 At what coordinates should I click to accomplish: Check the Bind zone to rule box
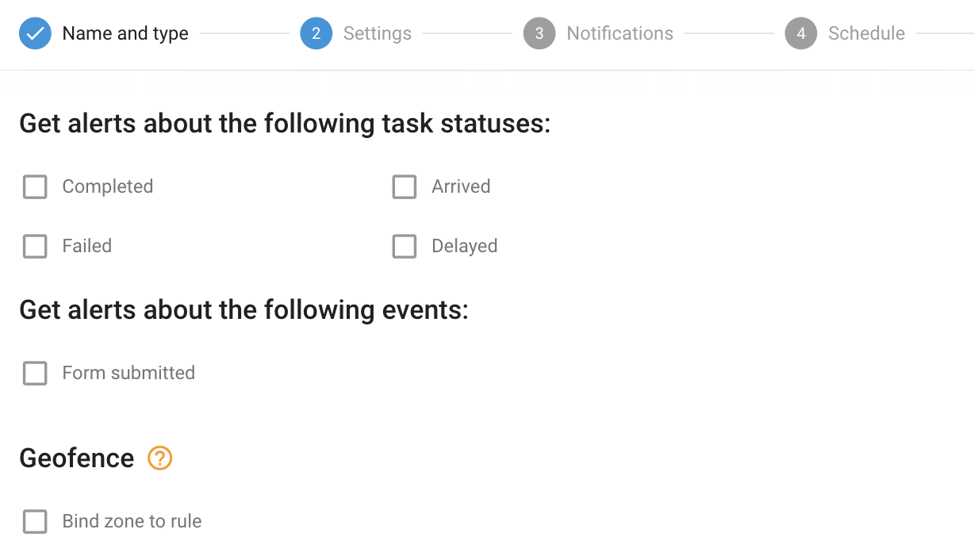35,521
